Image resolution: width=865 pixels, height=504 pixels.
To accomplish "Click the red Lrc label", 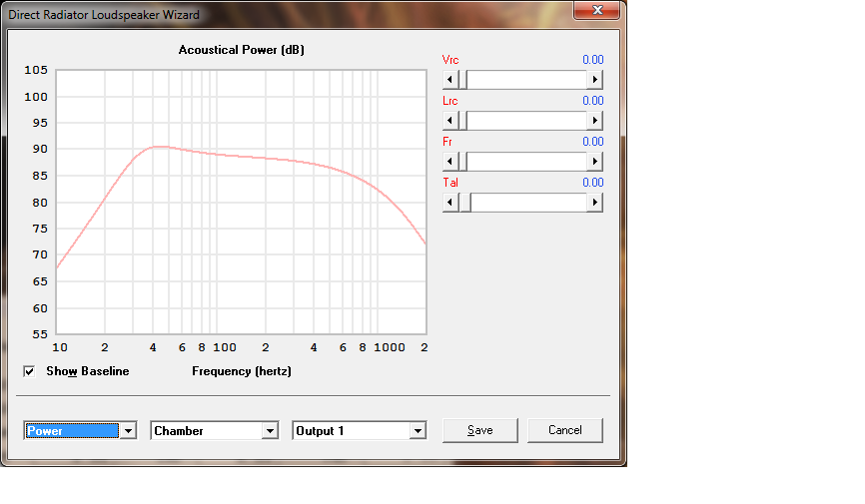I will point(450,101).
